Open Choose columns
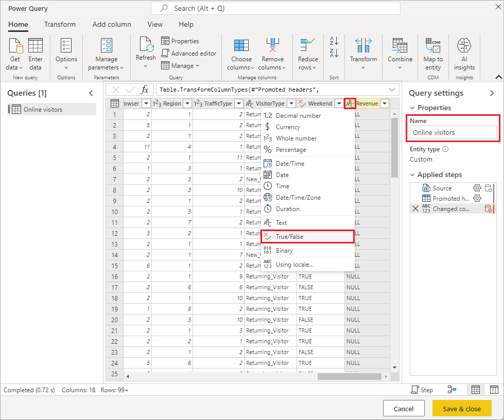The image size is (504, 420). pyautogui.click(x=241, y=54)
